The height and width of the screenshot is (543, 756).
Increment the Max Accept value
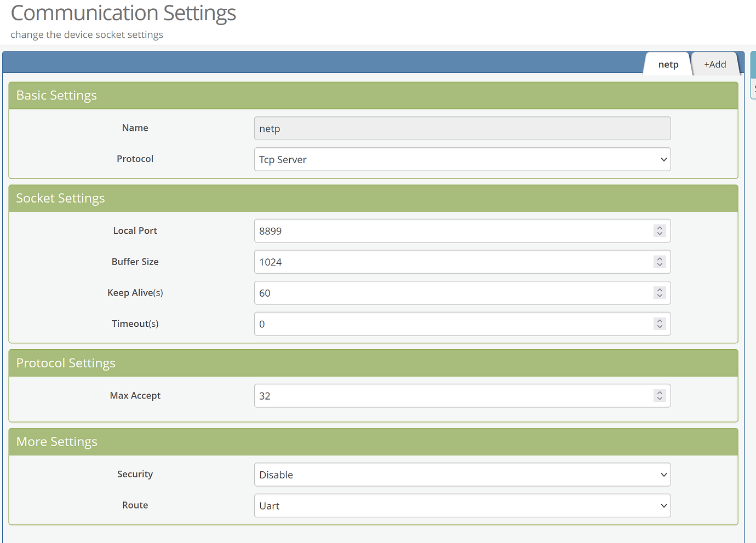pyautogui.click(x=660, y=392)
